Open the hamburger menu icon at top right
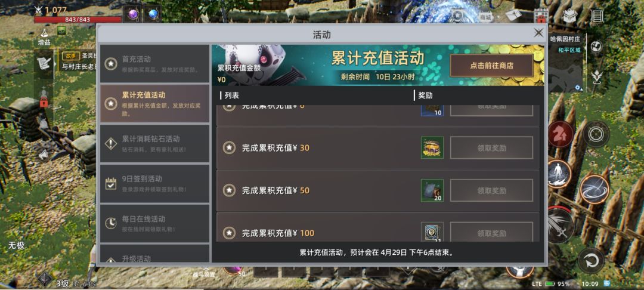 click(596, 16)
